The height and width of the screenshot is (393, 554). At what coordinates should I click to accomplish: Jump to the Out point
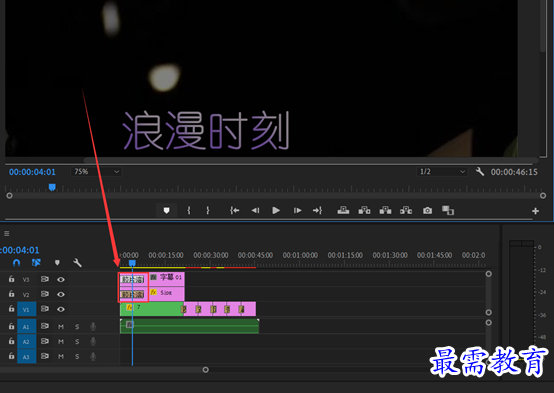[x=317, y=211]
